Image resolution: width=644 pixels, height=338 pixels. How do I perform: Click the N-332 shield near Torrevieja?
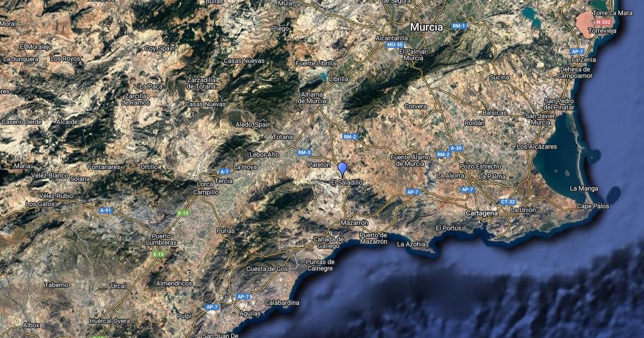coord(602,21)
